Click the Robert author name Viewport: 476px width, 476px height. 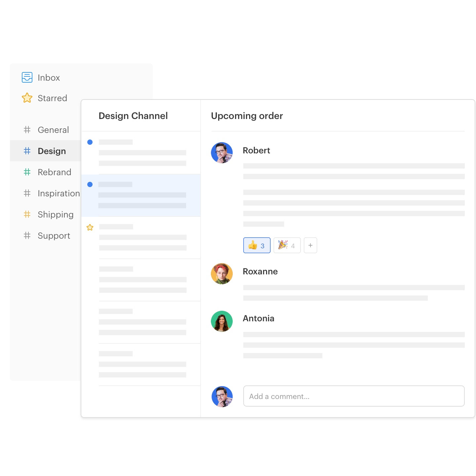point(257,150)
